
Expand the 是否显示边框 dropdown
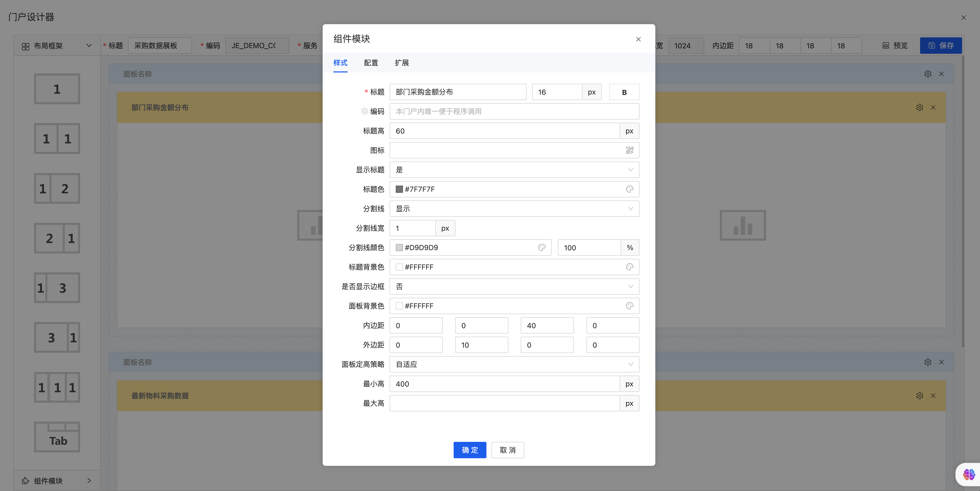(514, 286)
